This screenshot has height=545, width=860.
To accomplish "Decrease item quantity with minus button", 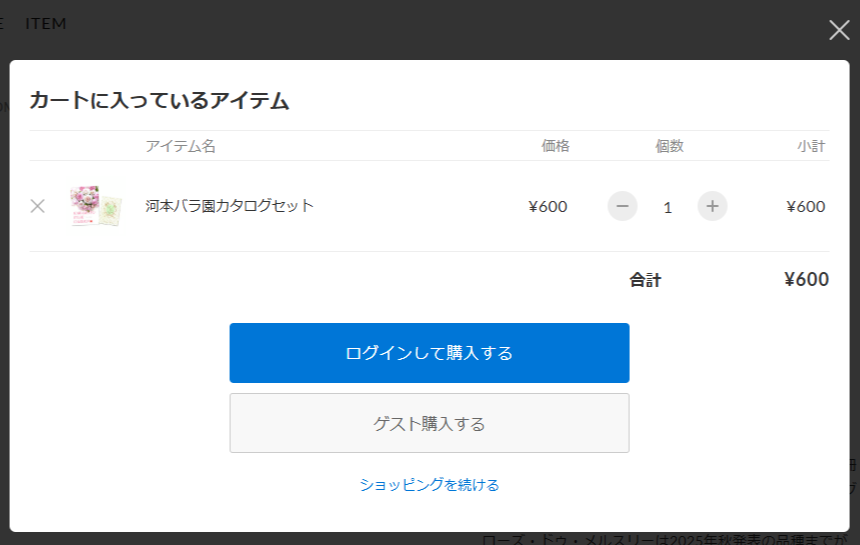I will click(x=622, y=206).
